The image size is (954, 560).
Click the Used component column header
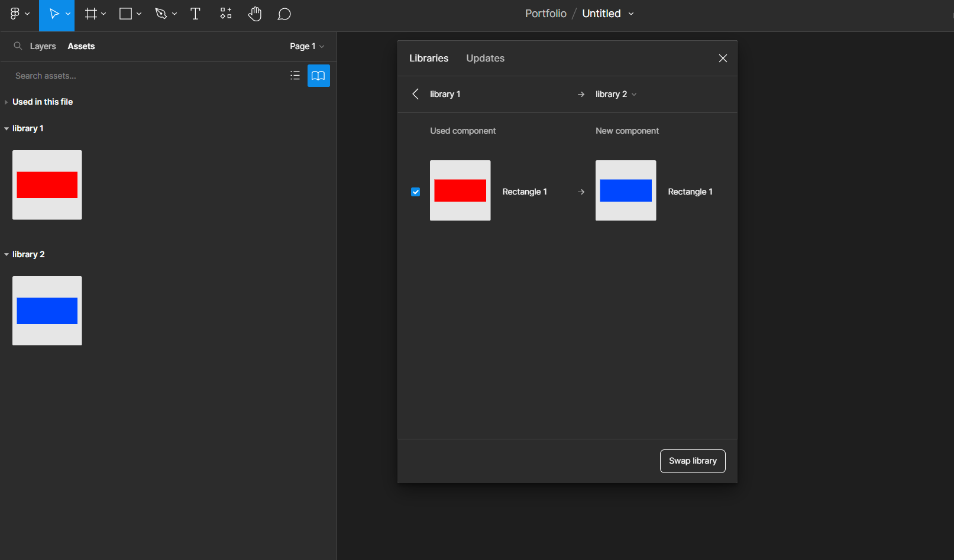(463, 131)
